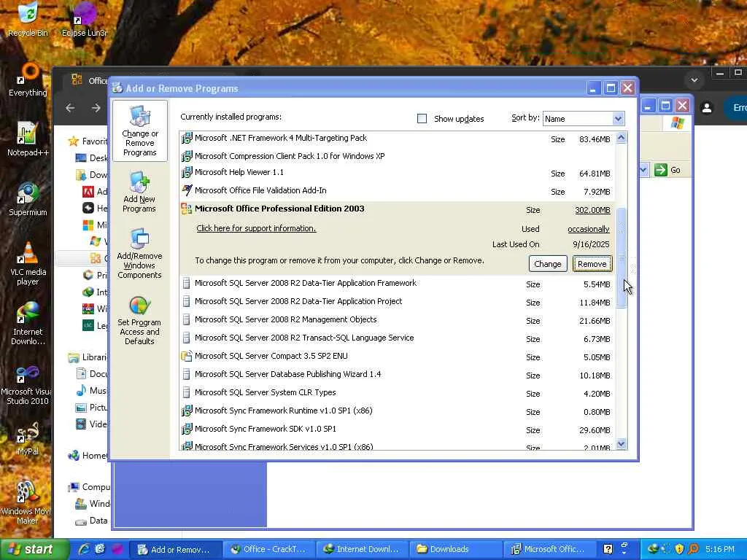Open MyPal browser desktop shortcut
747x560 pixels.
pos(28,439)
